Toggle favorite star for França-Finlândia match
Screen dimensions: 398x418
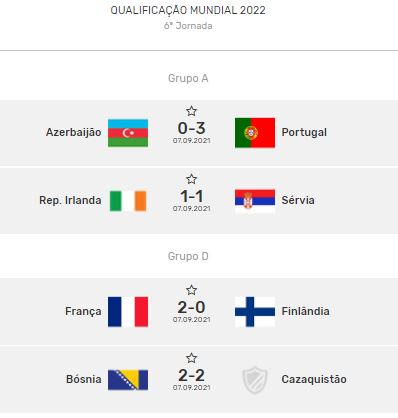[191, 290]
